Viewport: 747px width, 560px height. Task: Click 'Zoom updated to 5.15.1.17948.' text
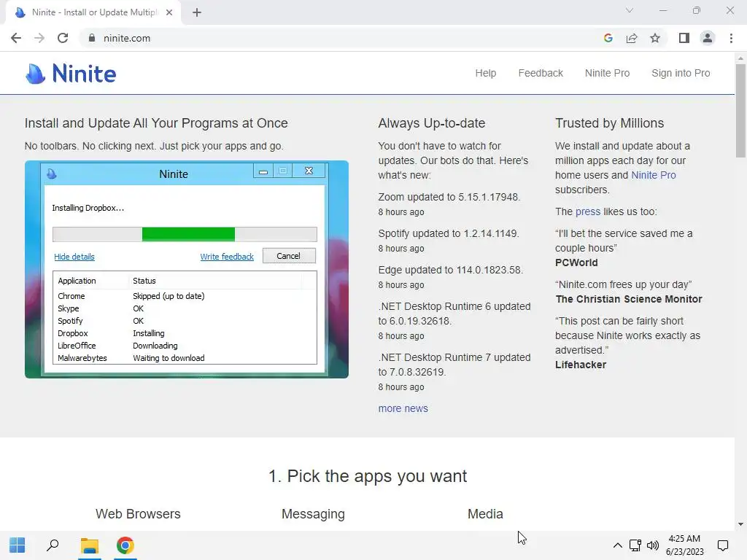click(x=449, y=197)
